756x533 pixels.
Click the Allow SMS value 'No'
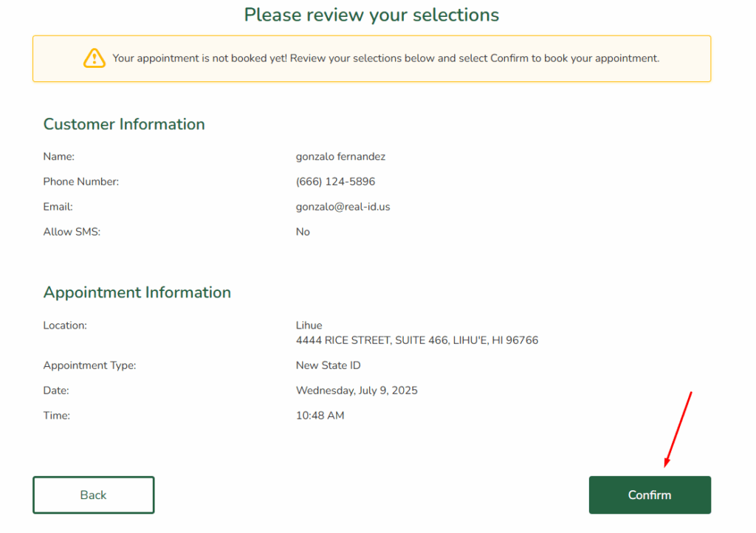[x=303, y=232]
